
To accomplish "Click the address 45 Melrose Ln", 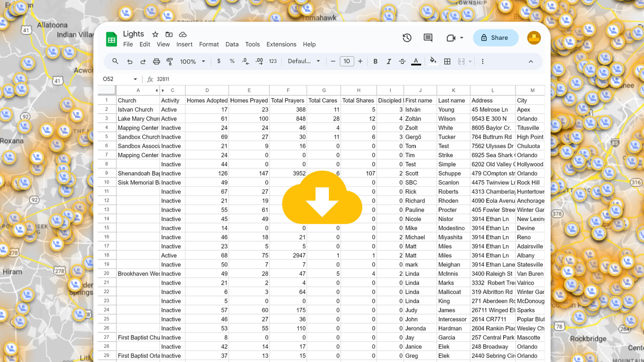I will (493, 109).
